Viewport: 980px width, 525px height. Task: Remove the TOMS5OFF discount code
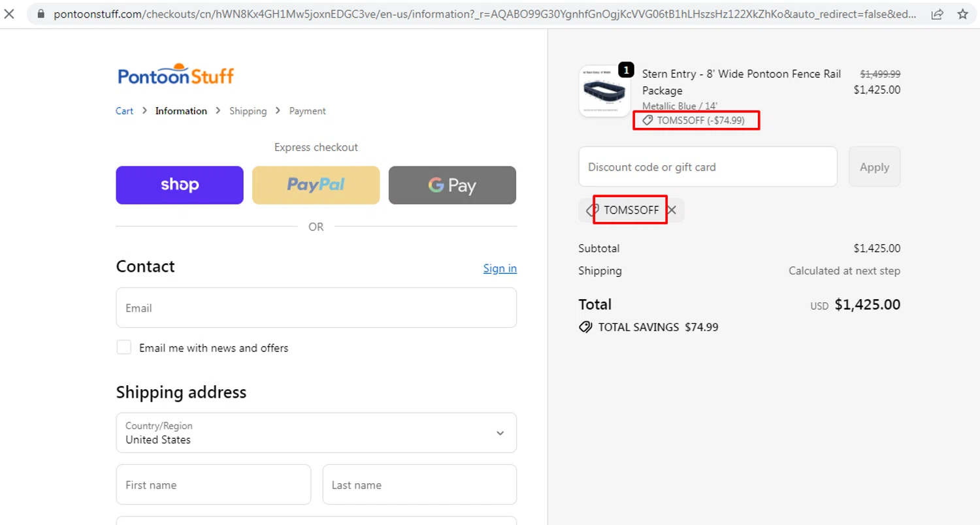point(672,210)
